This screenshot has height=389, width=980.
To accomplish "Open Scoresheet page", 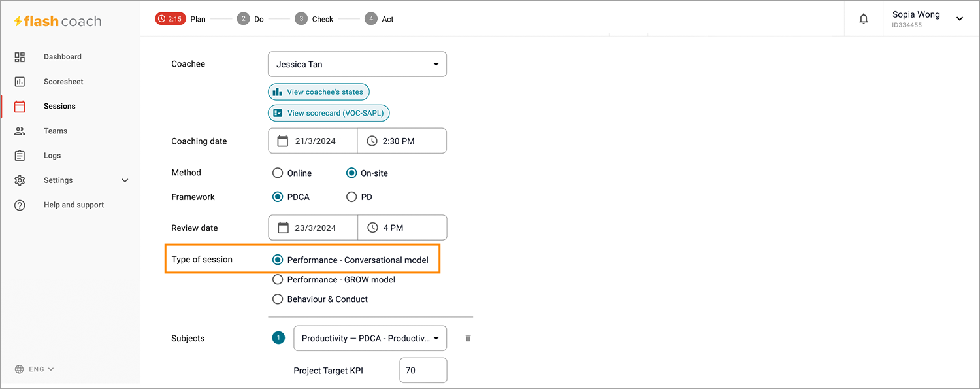I will pyautogui.click(x=63, y=82).
